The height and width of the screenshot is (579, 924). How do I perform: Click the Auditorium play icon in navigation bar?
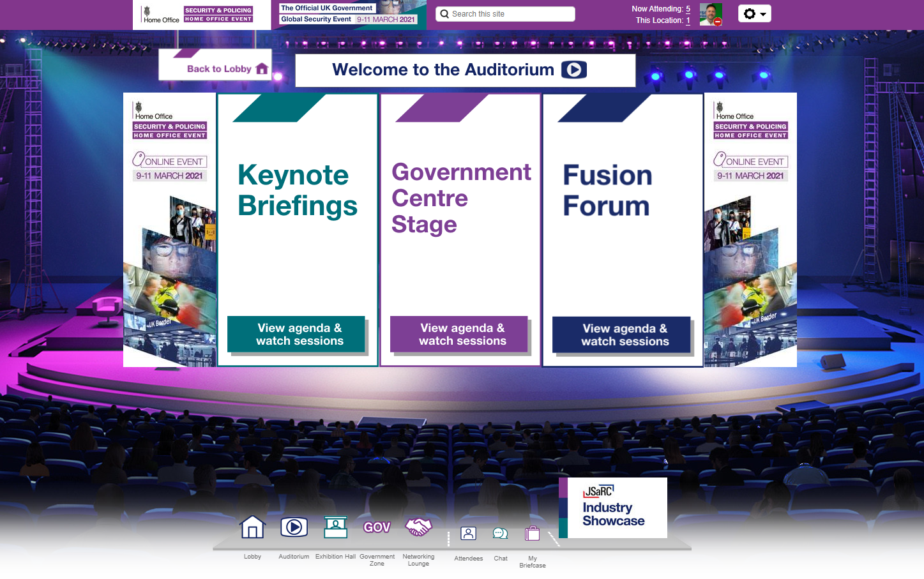pos(294,527)
